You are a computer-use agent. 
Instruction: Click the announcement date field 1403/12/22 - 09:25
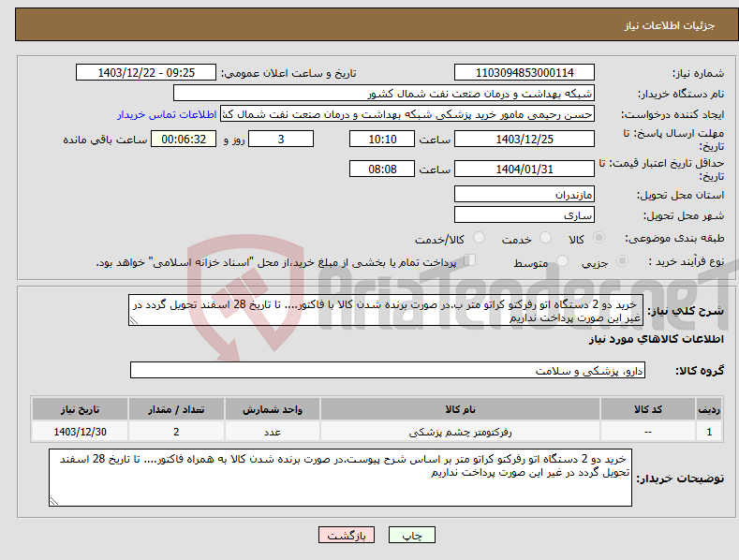[146, 73]
